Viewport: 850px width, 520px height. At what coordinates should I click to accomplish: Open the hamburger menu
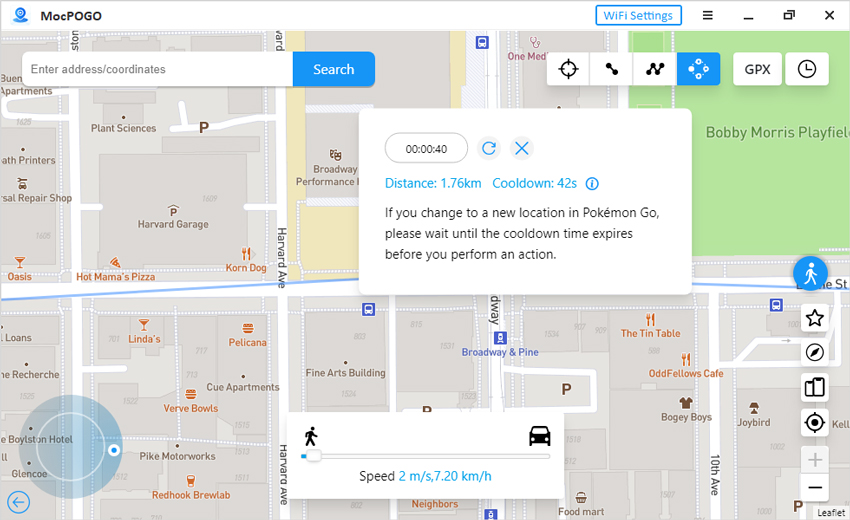[x=707, y=16]
